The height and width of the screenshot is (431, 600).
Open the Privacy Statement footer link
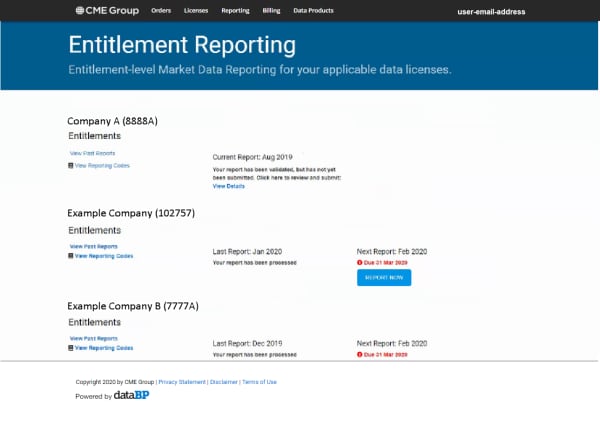182,382
